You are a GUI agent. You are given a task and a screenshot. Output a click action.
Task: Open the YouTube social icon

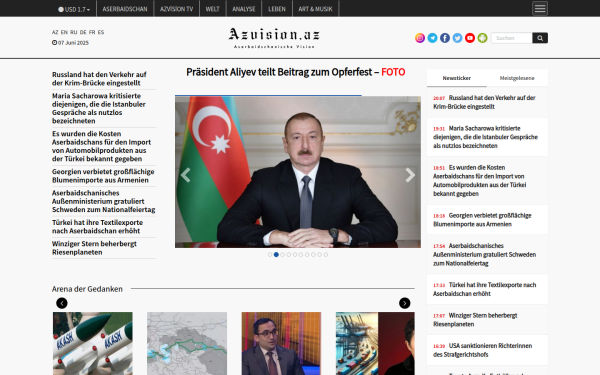[x=470, y=38]
